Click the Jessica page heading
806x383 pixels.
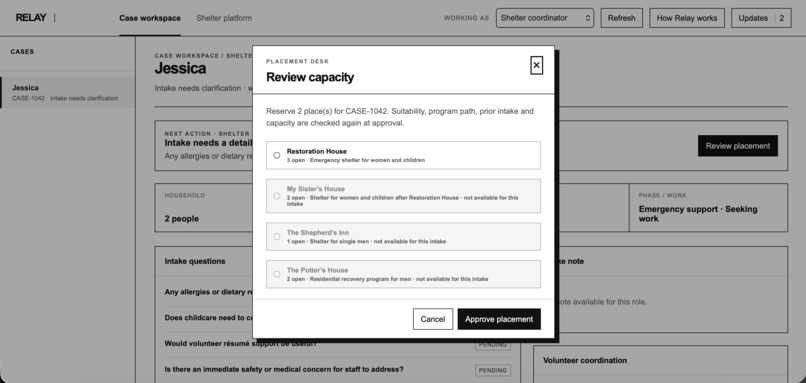click(x=180, y=68)
